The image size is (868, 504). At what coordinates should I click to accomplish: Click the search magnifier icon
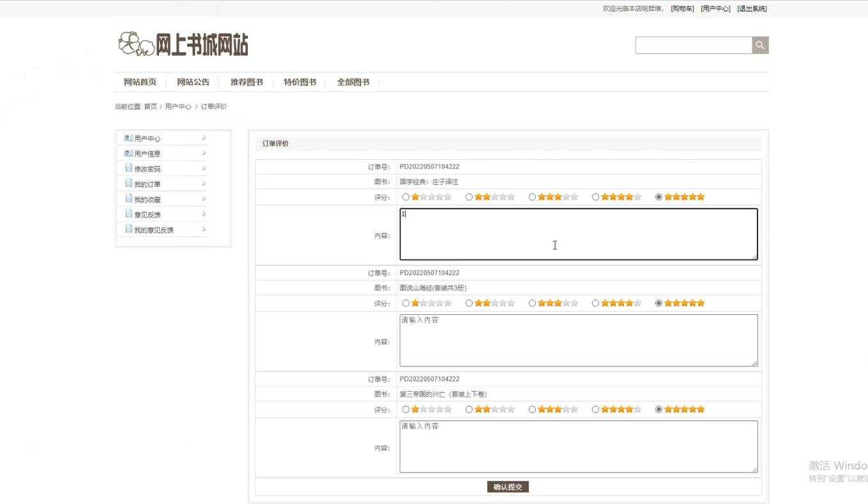[x=760, y=45]
